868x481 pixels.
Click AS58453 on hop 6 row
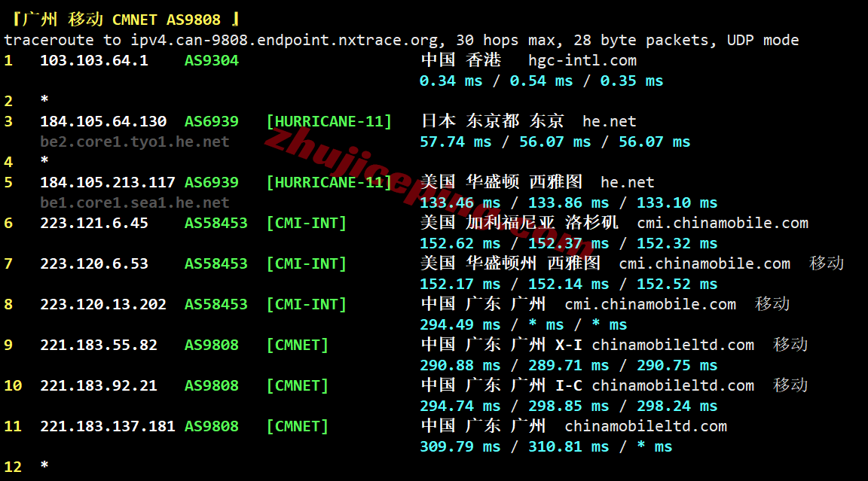[216, 223]
